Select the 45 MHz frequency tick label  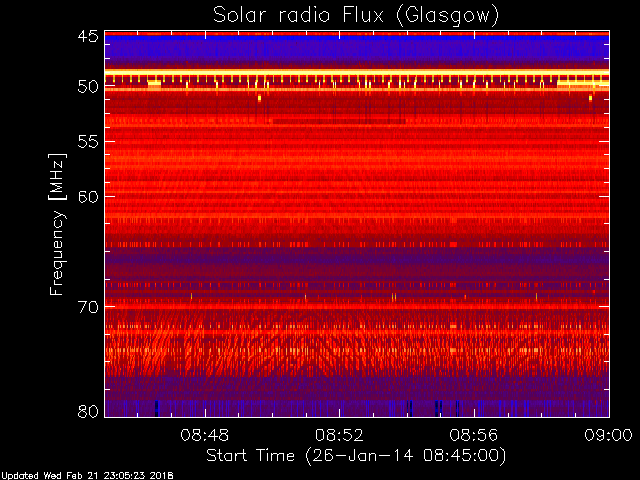tap(88, 36)
